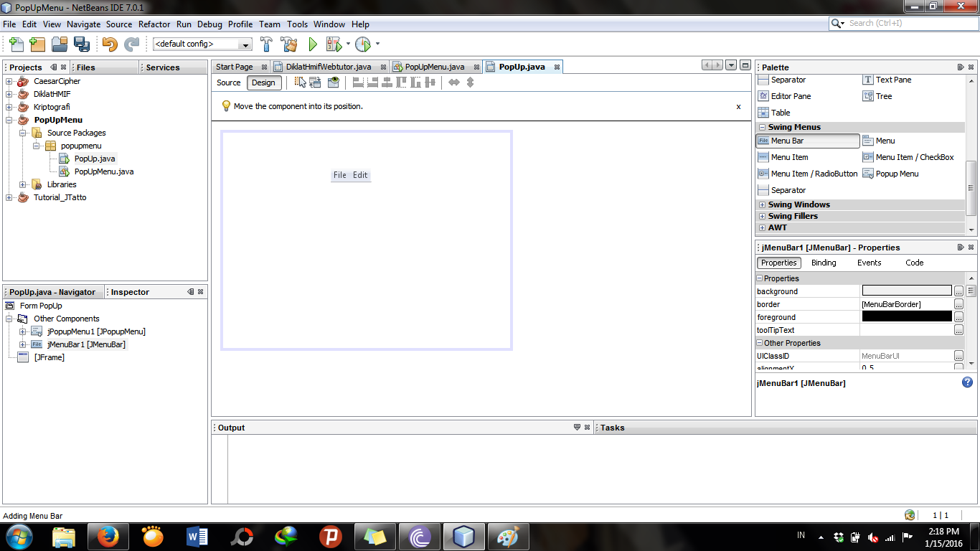Open Preview Design with the eye icon

(333, 83)
